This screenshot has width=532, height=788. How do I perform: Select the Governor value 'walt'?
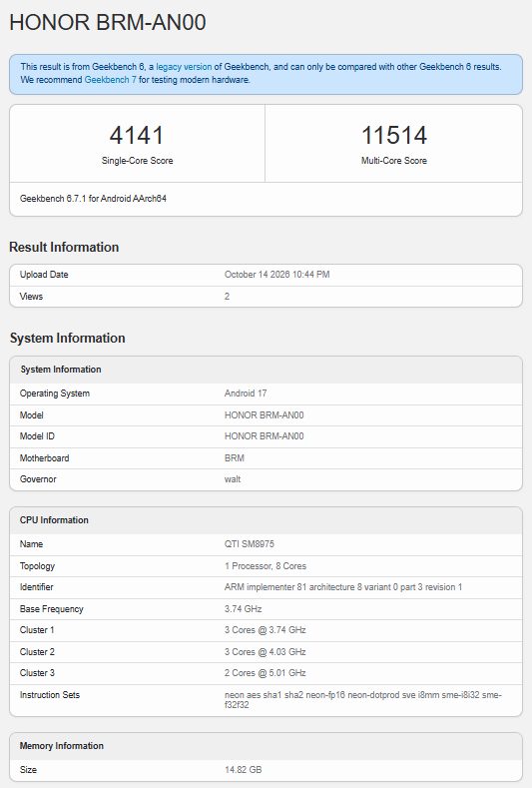pyautogui.click(x=233, y=479)
